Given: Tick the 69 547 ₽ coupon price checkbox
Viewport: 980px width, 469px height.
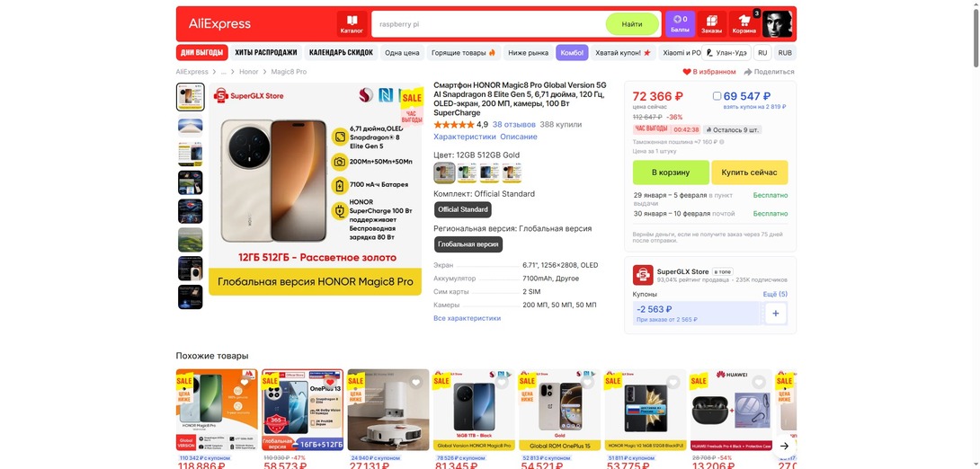Looking at the screenshot, I should click(717, 96).
